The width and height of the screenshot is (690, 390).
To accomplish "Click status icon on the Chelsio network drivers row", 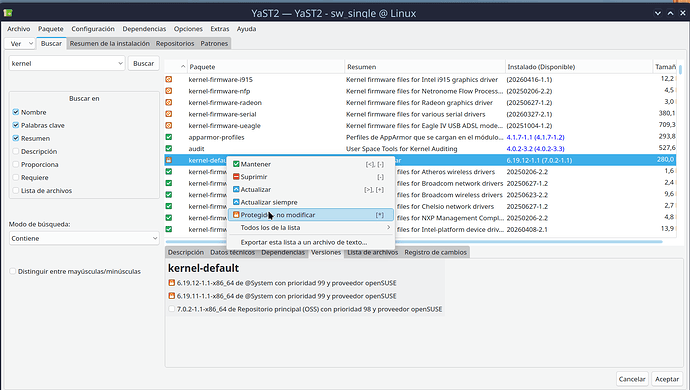I will pyautogui.click(x=169, y=206).
